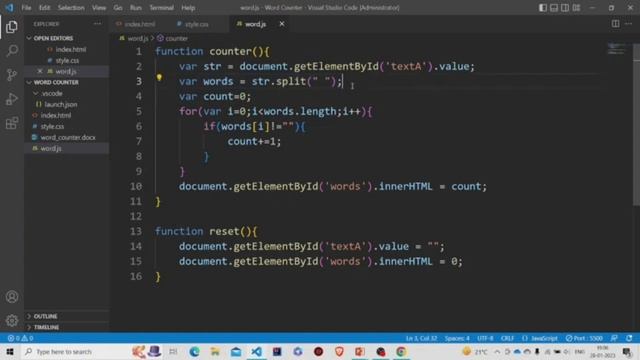
Task: Click the Ln 3, Col 32 status item
Action: pos(421,338)
